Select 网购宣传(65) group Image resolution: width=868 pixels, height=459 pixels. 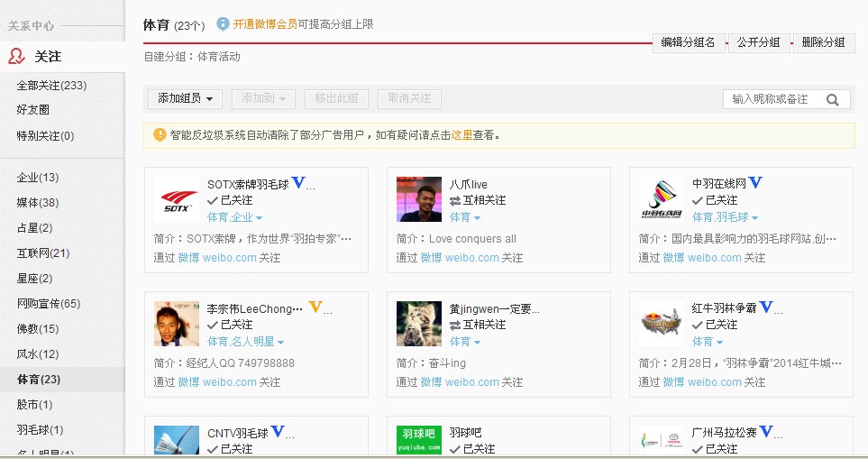49,303
